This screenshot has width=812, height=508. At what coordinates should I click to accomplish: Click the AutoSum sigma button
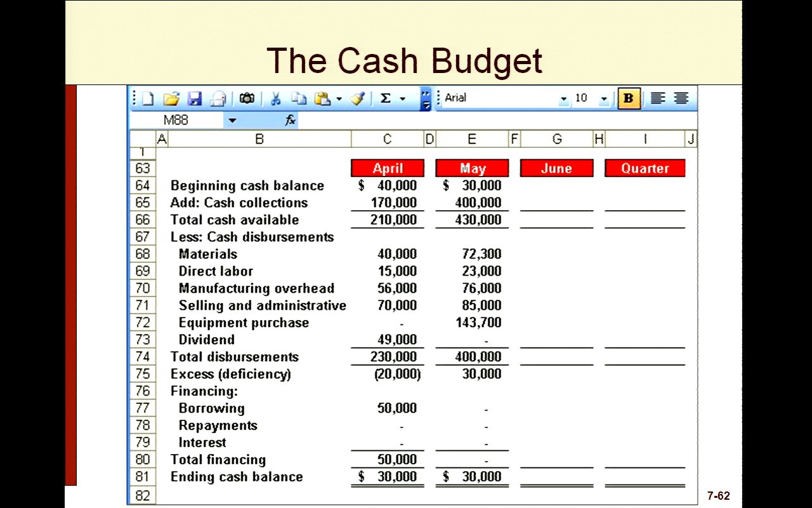pos(385,98)
